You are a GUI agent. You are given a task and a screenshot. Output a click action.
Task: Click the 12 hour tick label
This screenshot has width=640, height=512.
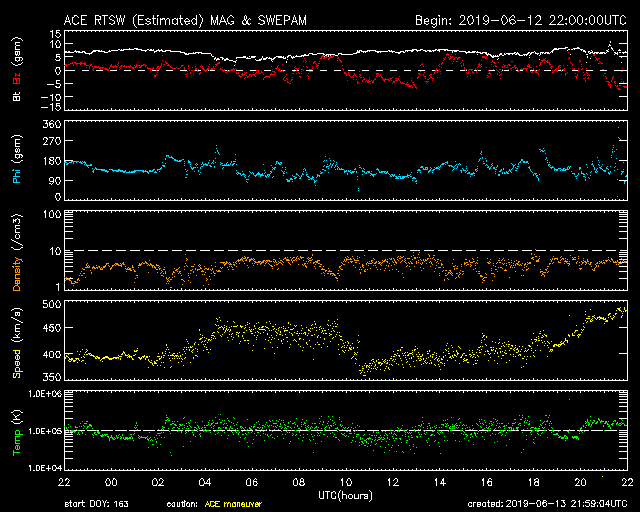tap(392, 482)
